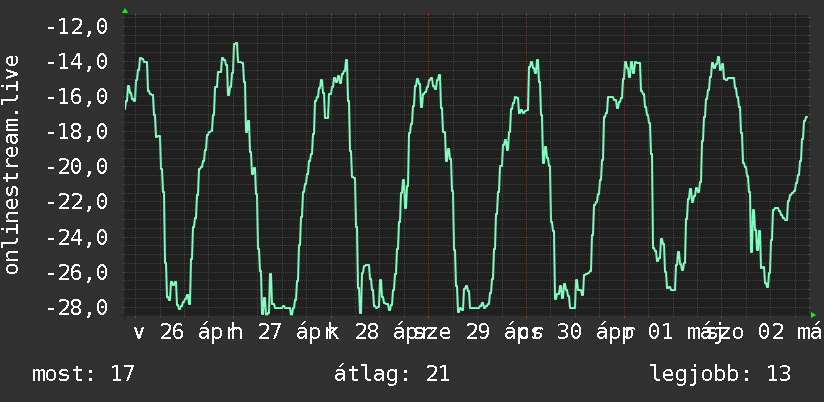Click the green arrow atop the y-axis
The width and height of the screenshot is (824, 402).
[x=125, y=11]
